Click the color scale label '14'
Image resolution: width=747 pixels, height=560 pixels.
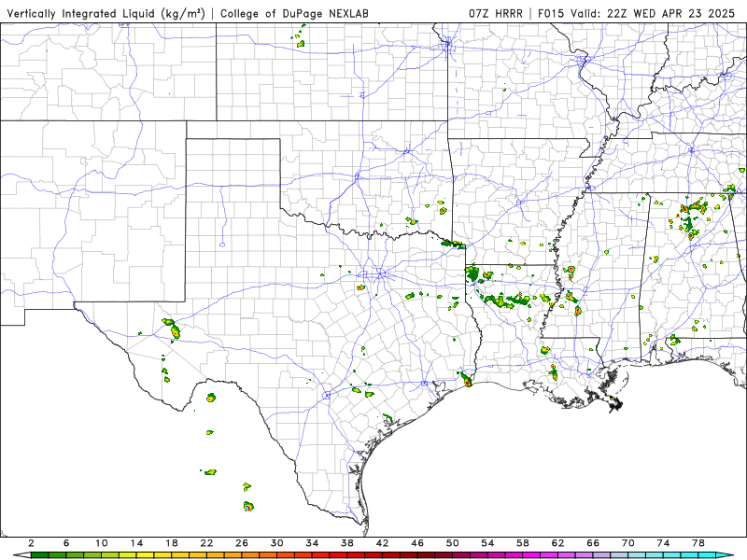pyautogui.click(x=136, y=543)
